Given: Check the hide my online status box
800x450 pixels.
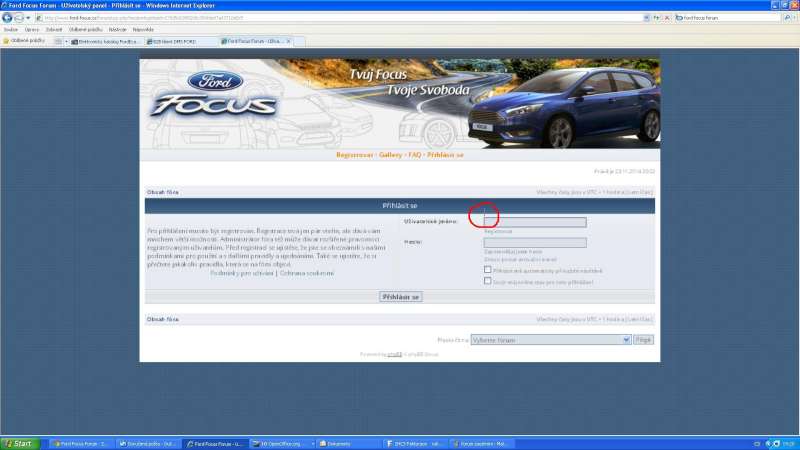Looking at the screenshot, I should (x=487, y=281).
